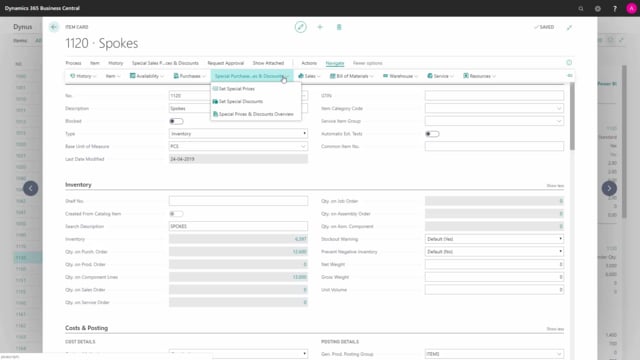Go to the next record arrow circle
640x360 pixels.
[609, 188]
